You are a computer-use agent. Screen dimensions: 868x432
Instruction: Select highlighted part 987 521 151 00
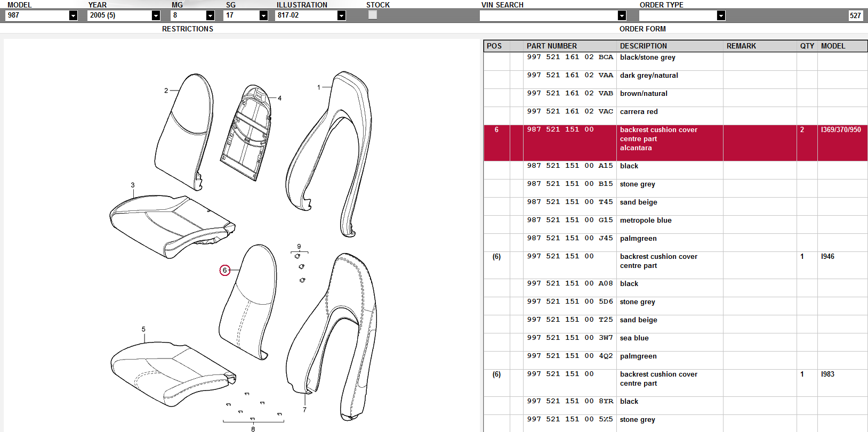coord(560,129)
